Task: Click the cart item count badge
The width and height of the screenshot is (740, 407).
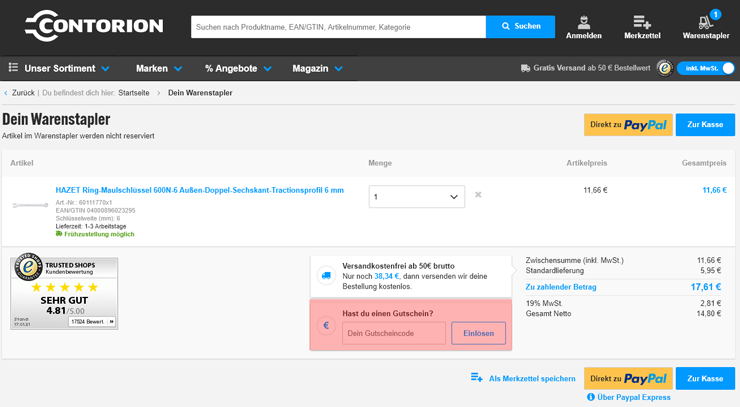Action: [715, 15]
